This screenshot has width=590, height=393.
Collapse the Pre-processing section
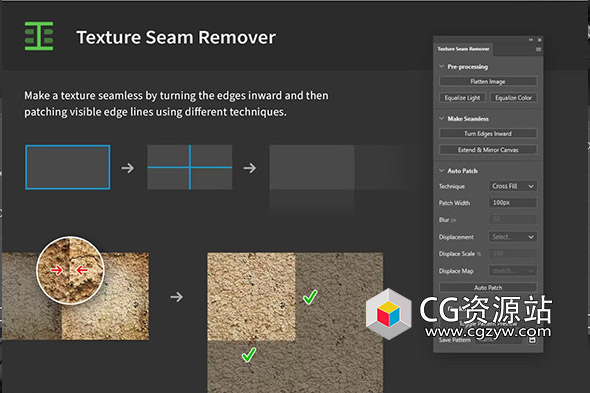pyautogui.click(x=442, y=67)
